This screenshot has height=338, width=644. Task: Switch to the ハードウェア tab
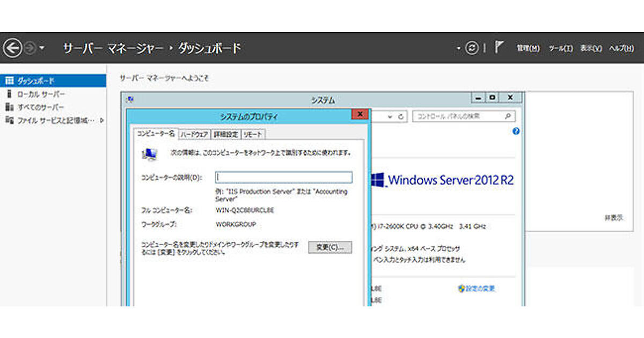194,134
